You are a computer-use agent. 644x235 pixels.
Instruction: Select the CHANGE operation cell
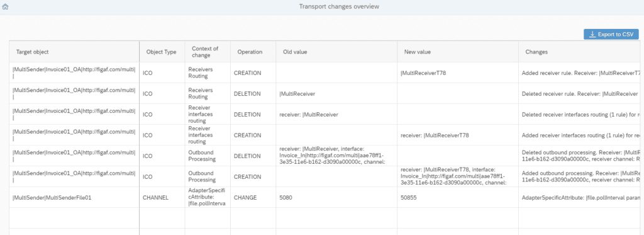click(253, 198)
